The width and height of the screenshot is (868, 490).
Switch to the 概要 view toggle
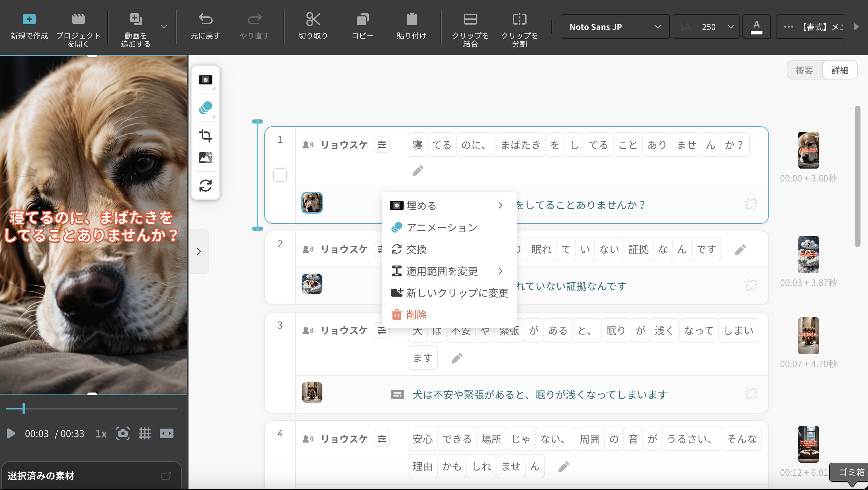click(804, 70)
